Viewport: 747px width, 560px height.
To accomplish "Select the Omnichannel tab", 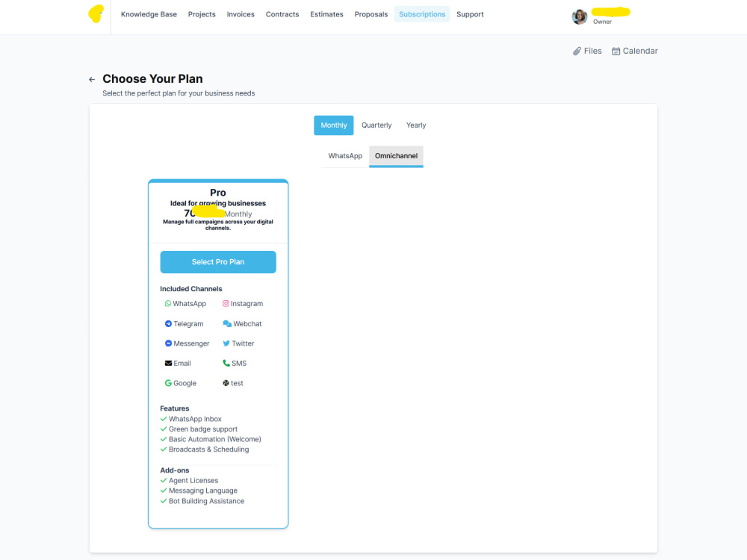I will [x=396, y=156].
